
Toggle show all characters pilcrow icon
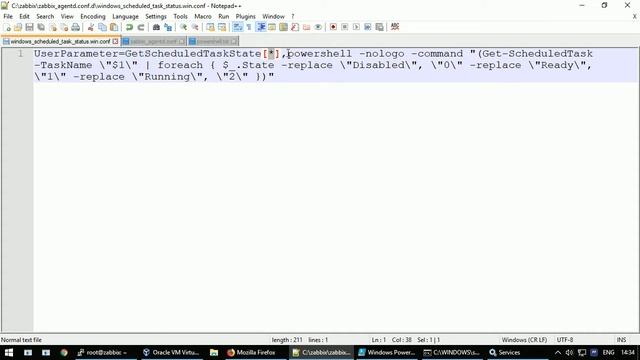pos(249,27)
